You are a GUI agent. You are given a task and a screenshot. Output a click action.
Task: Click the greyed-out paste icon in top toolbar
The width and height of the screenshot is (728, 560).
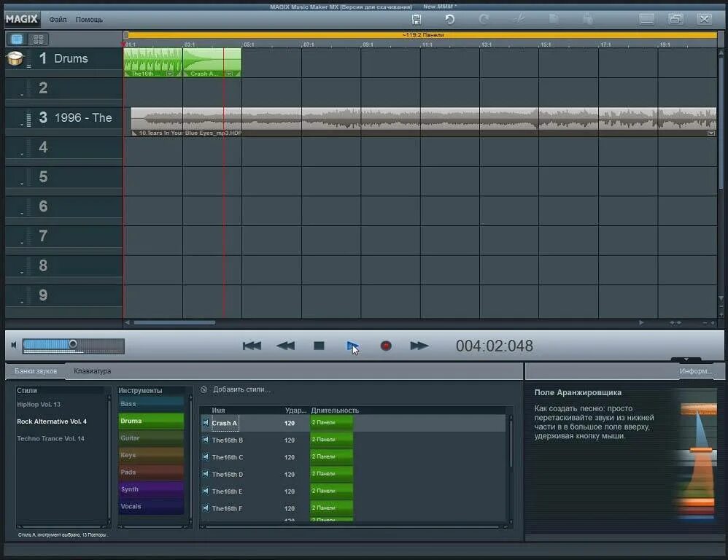click(588, 19)
